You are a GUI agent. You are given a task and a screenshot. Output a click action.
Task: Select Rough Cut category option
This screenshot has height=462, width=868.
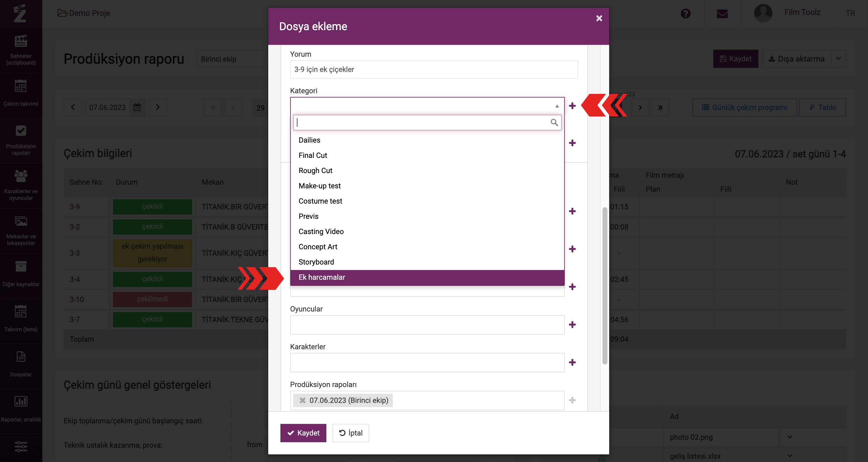coord(427,170)
